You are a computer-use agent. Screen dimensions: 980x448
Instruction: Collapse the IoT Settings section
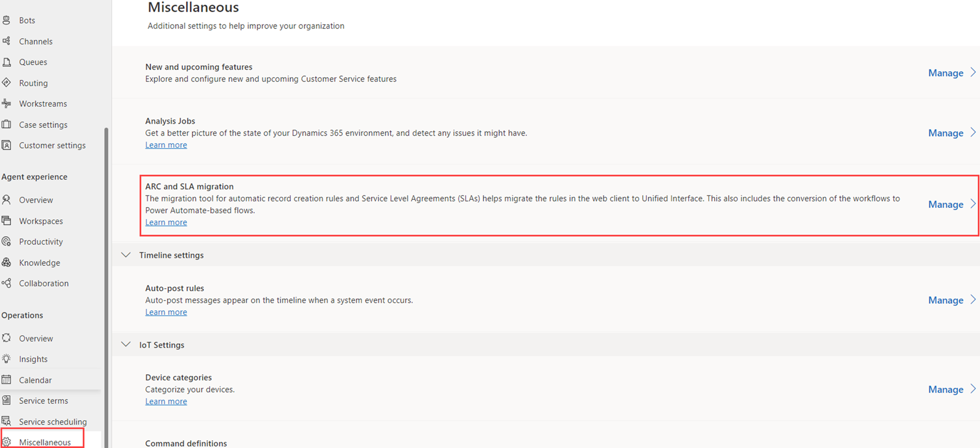point(125,345)
